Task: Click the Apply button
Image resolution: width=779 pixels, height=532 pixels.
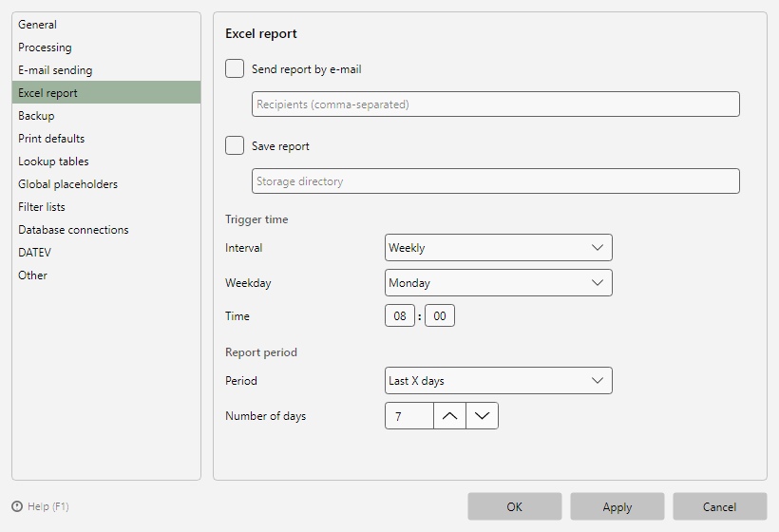Action: (617, 506)
